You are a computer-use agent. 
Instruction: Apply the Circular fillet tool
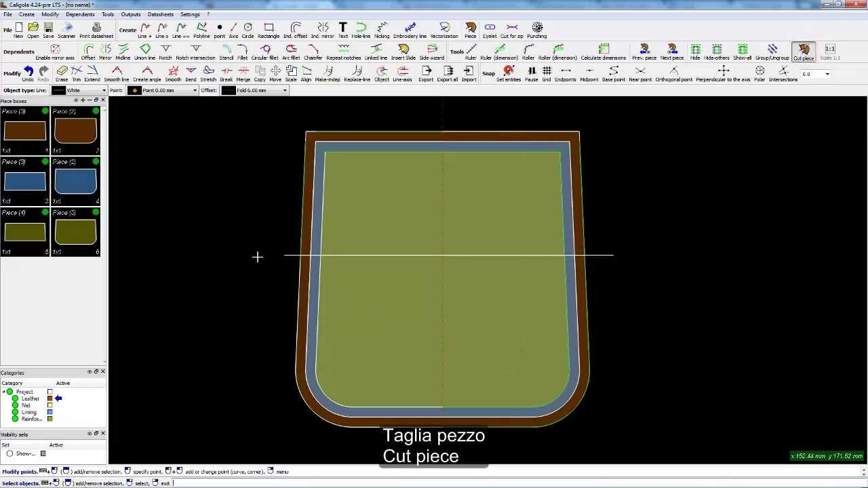pyautogui.click(x=265, y=52)
